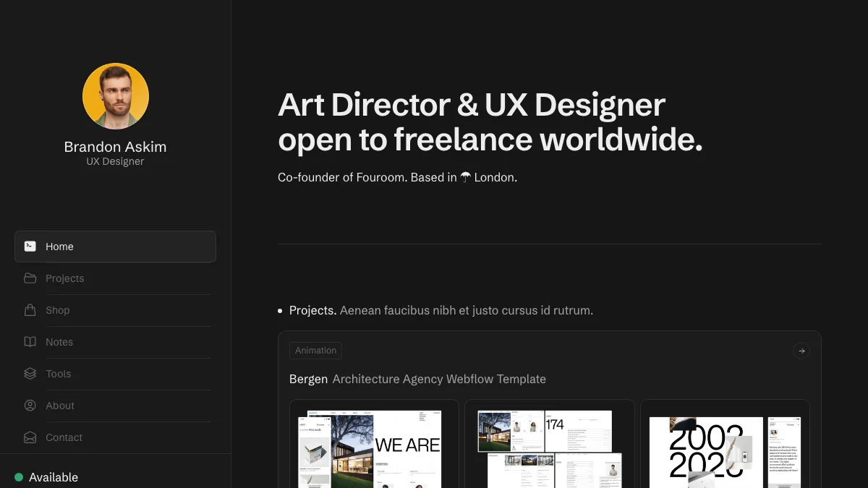The height and width of the screenshot is (488, 868).
Task: Click the Tools layers icon
Action: point(30,374)
